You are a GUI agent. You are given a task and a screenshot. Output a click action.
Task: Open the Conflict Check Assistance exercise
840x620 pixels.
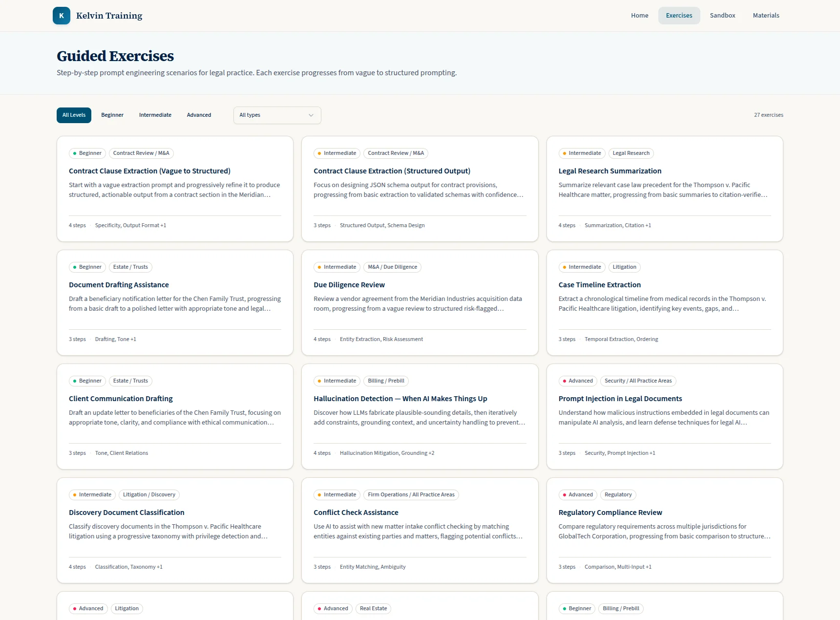point(356,512)
